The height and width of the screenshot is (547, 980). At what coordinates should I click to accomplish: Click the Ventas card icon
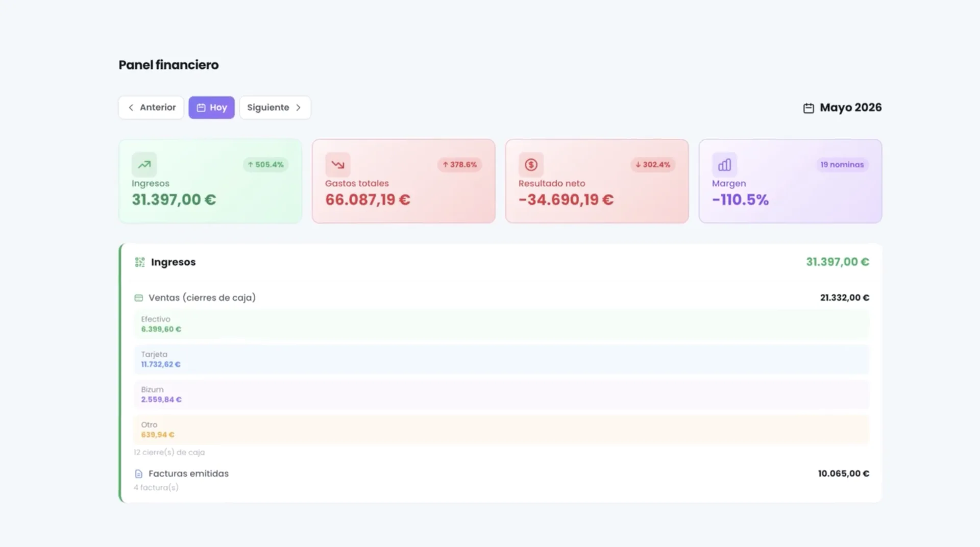coord(138,297)
